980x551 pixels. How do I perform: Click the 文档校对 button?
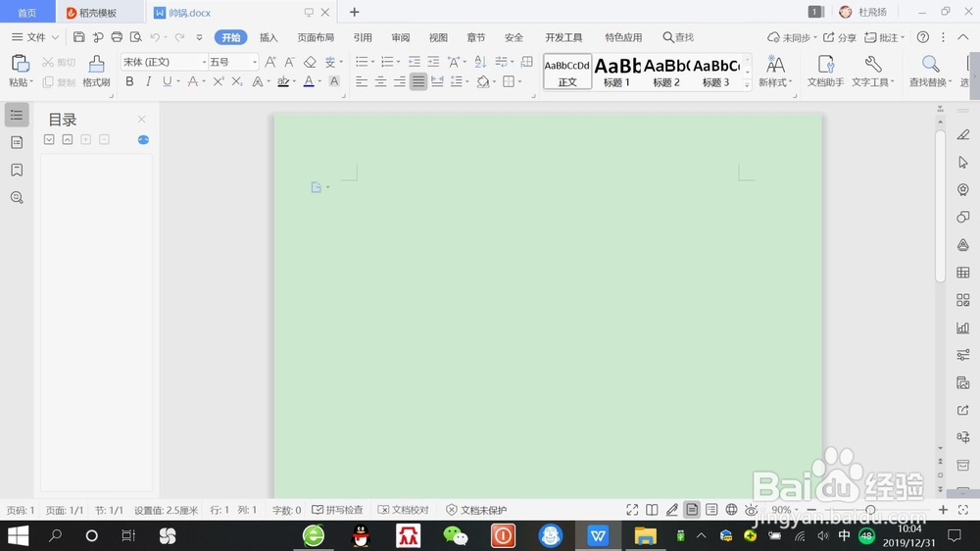(404, 510)
